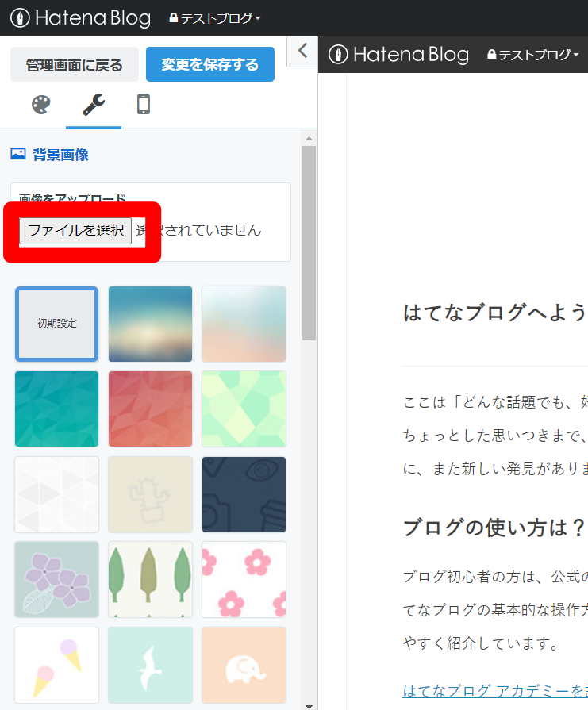Open the design palette tab

tap(40, 105)
